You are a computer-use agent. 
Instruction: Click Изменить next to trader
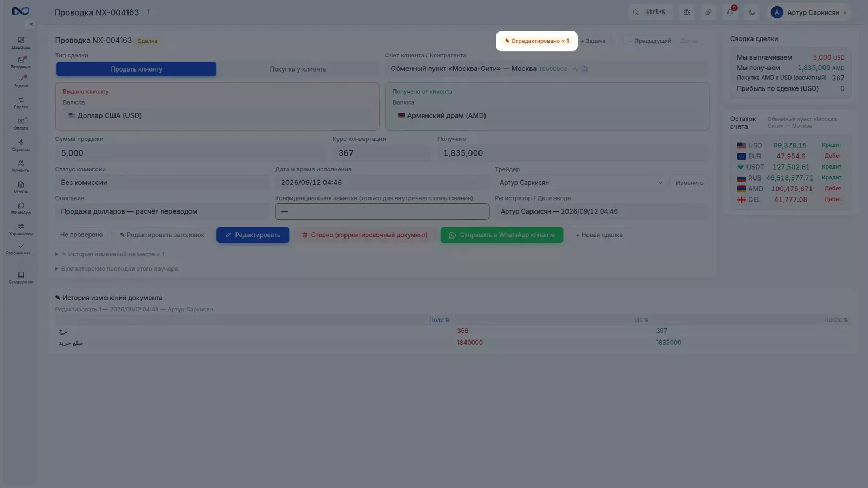[x=690, y=183]
